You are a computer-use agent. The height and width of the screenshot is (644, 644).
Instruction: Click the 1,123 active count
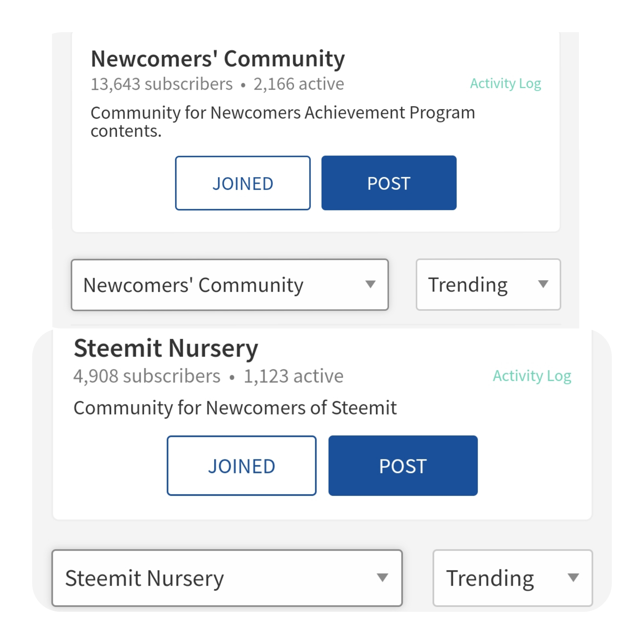293,376
